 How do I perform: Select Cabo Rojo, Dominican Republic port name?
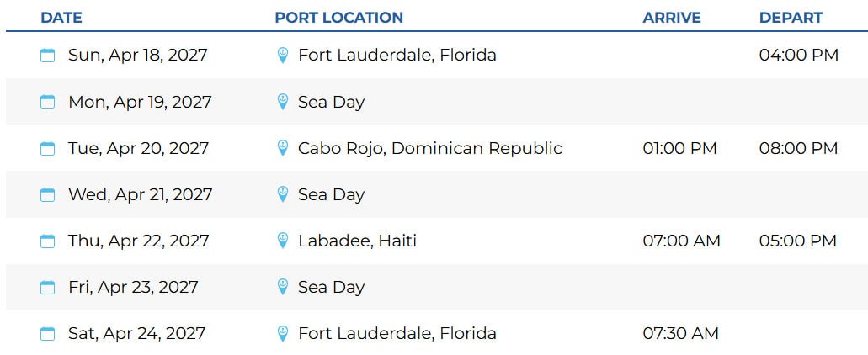[x=429, y=148]
